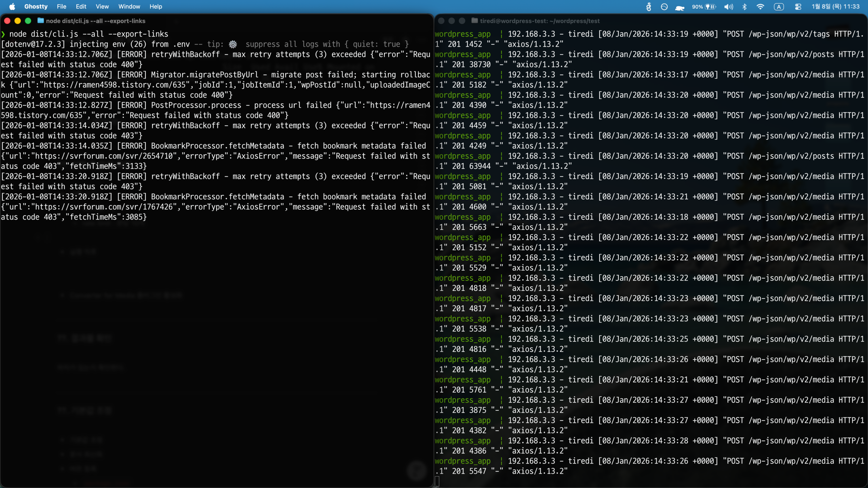Click the timestamp '[08/Jan/2026:14:33:18 +0000]'
Viewport: 868px width, 488px height.
658,217
